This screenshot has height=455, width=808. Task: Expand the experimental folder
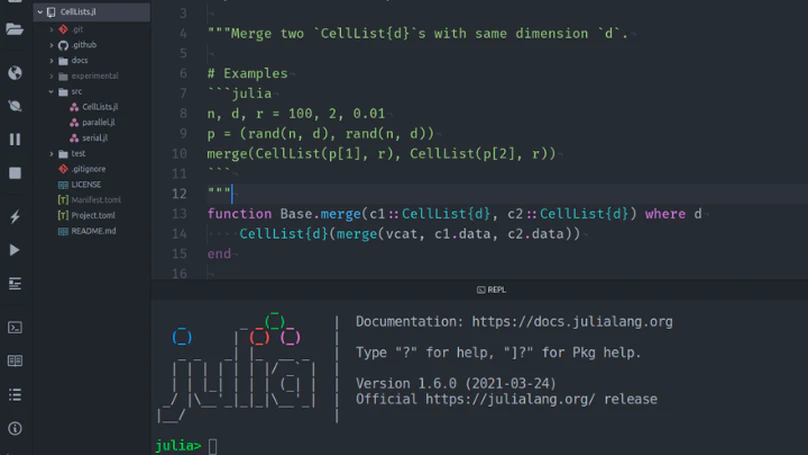(51, 76)
